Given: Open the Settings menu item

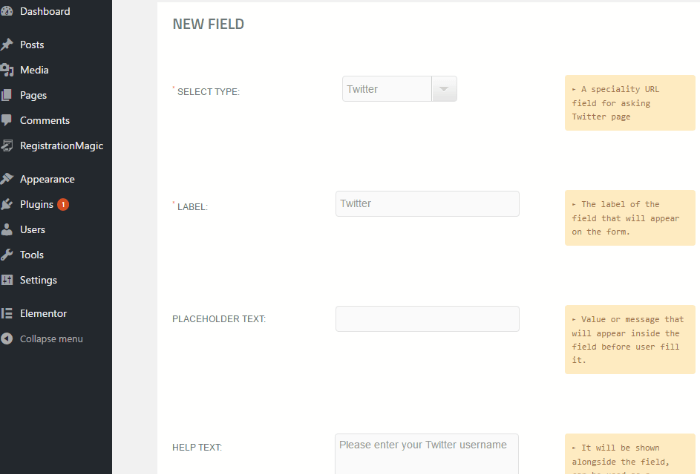Looking at the screenshot, I should 38,280.
